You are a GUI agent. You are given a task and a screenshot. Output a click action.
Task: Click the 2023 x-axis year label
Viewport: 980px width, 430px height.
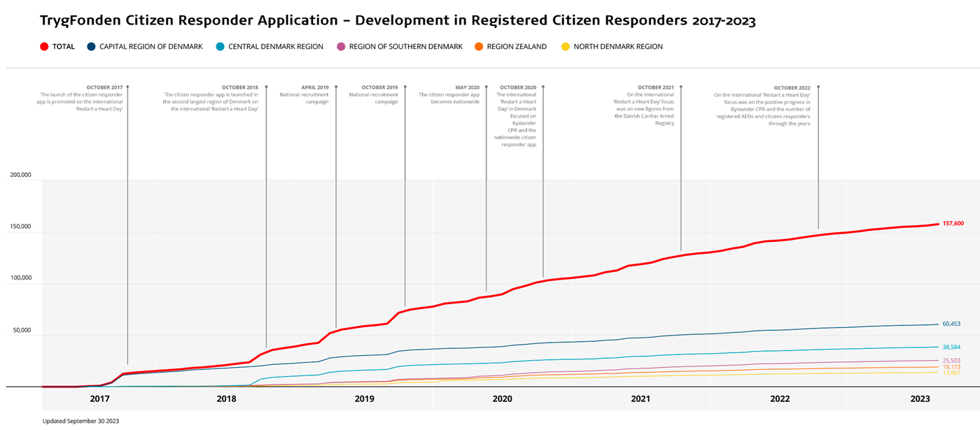coord(920,399)
